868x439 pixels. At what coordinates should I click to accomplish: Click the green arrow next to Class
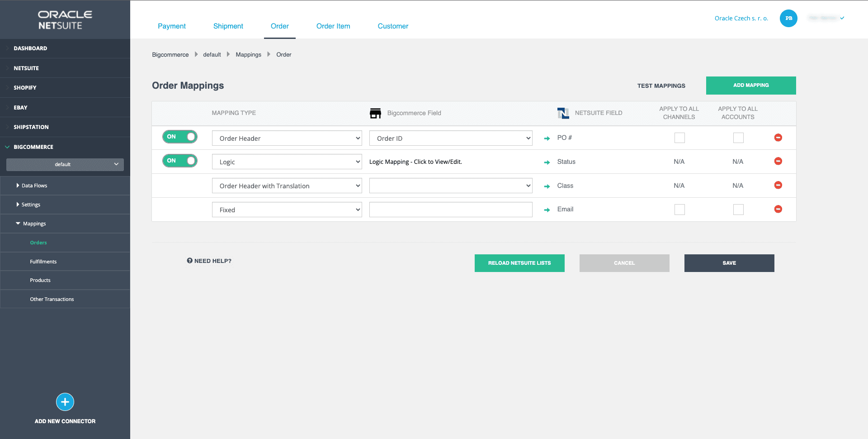click(547, 186)
